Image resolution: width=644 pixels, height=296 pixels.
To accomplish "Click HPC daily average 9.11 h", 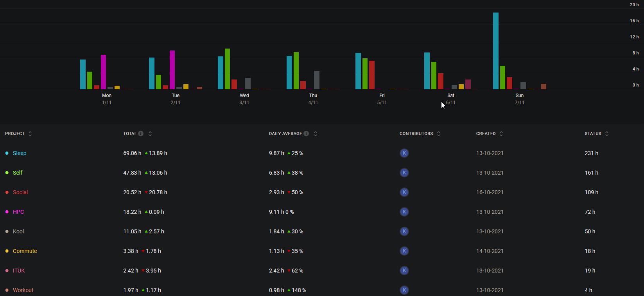I will point(276,212).
